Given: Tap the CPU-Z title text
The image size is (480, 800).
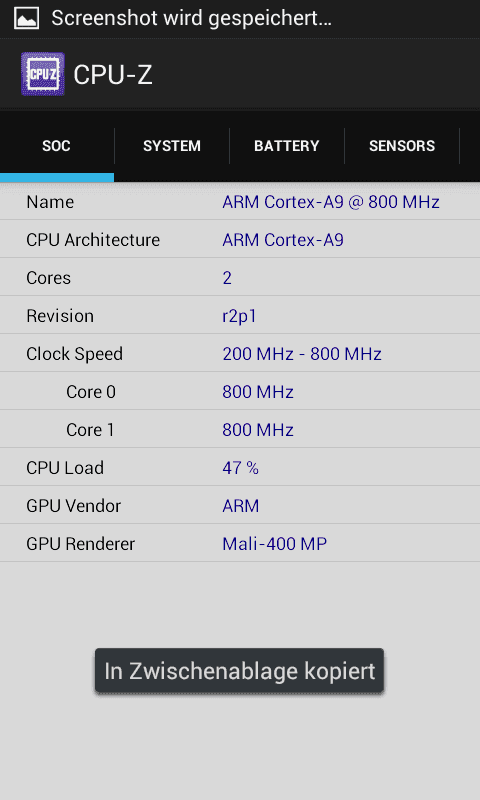Looking at the screenshot, I should 113,75.
